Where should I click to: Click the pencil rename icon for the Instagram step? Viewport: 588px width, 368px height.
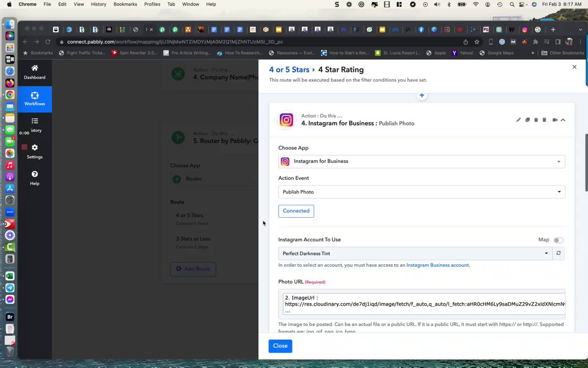pyautogui.click(x=518, y=120)
